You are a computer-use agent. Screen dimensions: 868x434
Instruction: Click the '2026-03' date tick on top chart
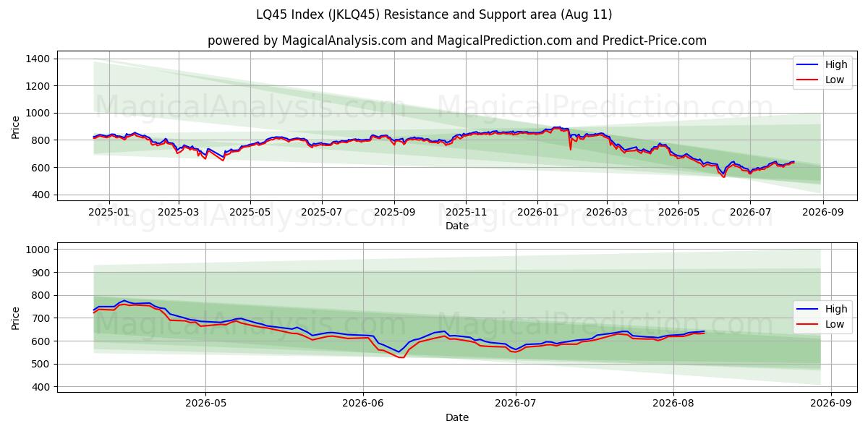(606, 213)
